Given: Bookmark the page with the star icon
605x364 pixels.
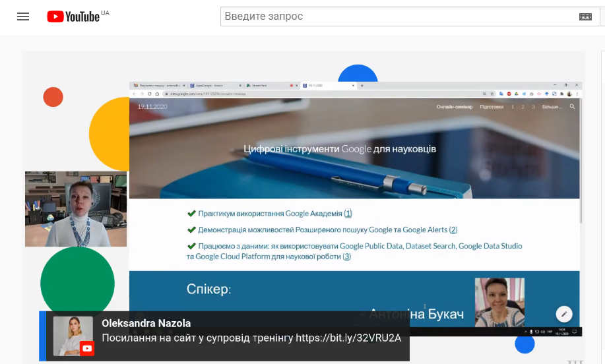Looking at the screenshot, I should point(492,94).
